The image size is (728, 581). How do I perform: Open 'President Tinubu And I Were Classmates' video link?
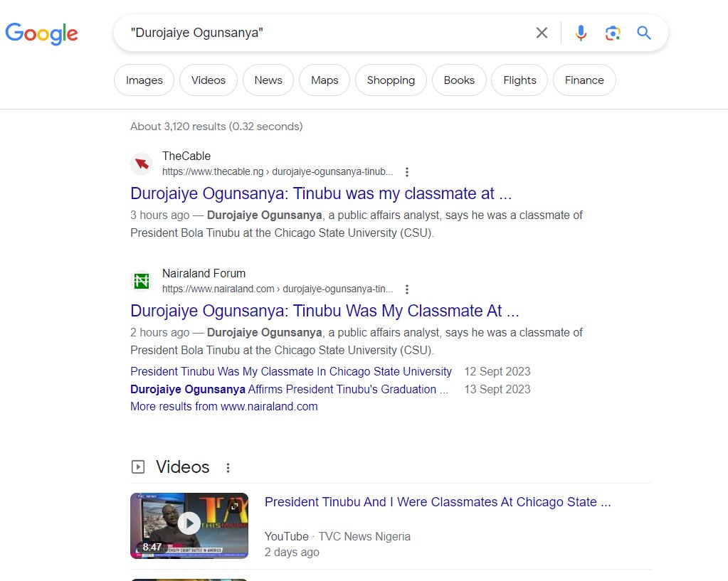pos(438,502)
